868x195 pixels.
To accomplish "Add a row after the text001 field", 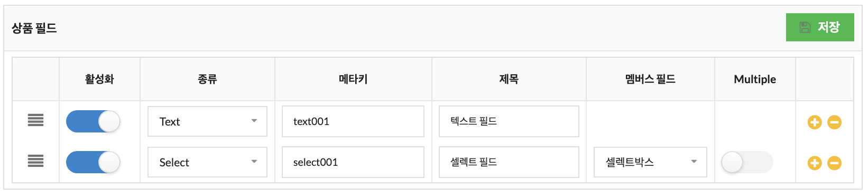I will pyautogui.click(x=815, y=122).
